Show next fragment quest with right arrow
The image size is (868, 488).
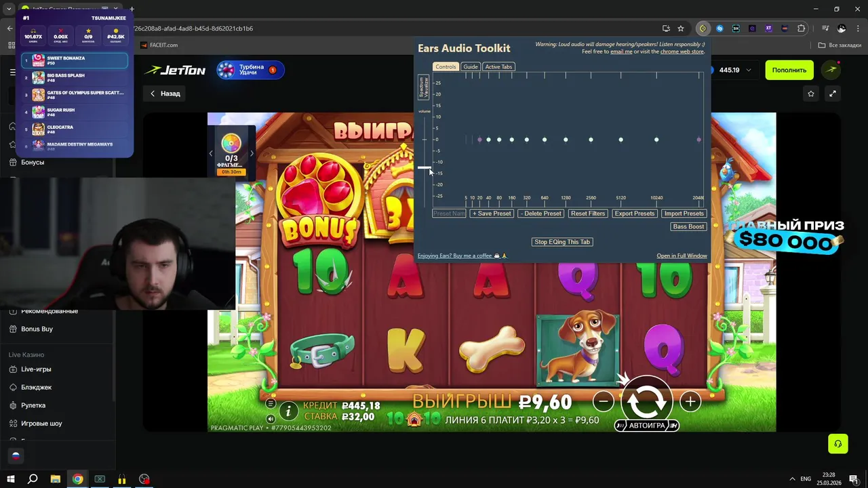click(x=252, y=153)
